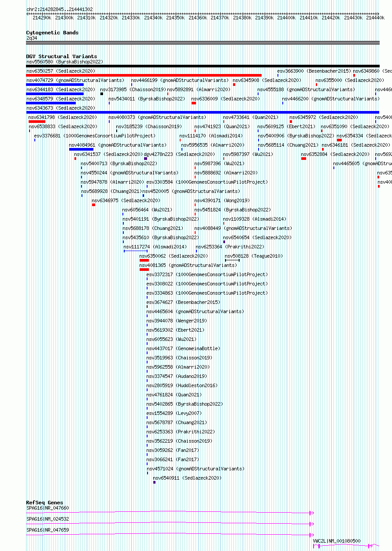This screenshot has height=551, width=392.
Task: Open the nsv4080373 (gnomADStructuralVariants) label
Action: click(x=157, y=117)
